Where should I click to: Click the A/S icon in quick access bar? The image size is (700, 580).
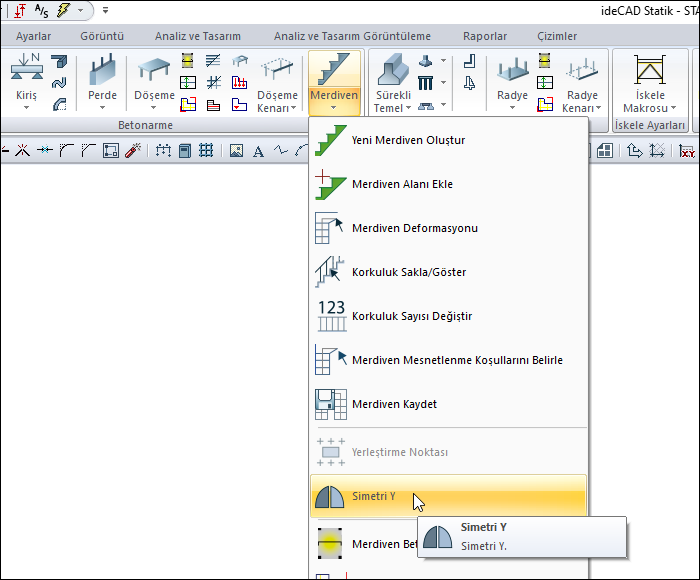click(x=42, y=11)
